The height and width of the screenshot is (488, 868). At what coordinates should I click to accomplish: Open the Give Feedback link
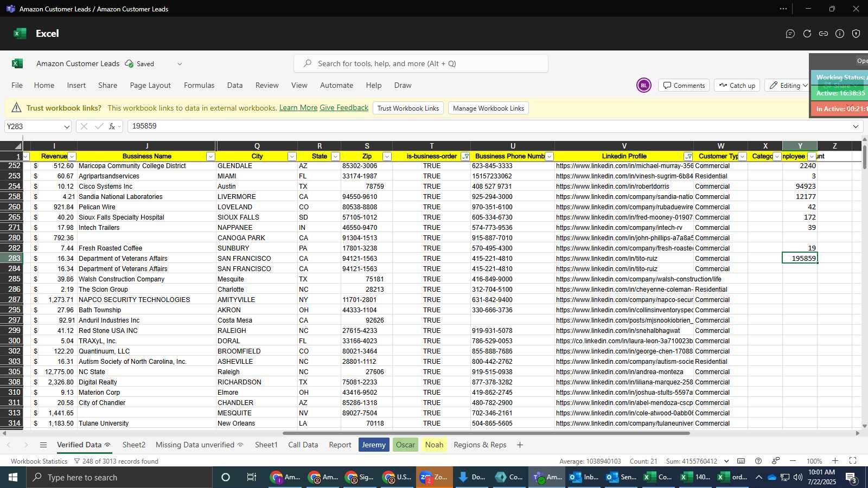[344, 108]
